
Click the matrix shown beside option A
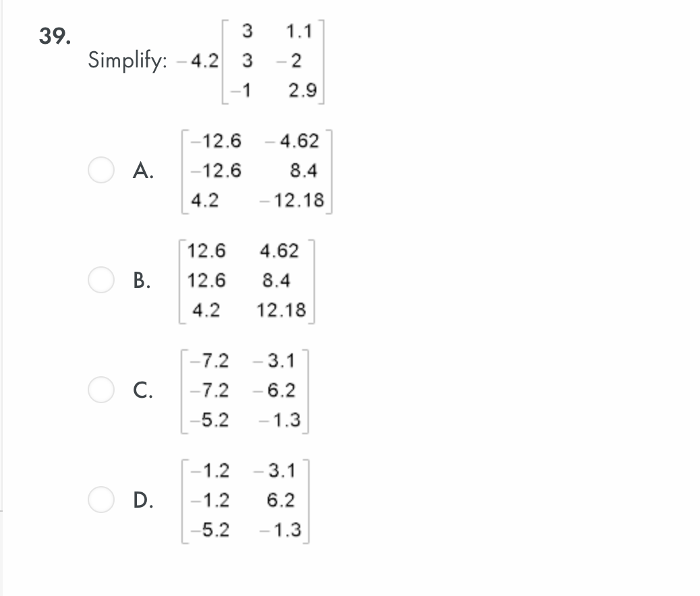[x=256, y=171]
